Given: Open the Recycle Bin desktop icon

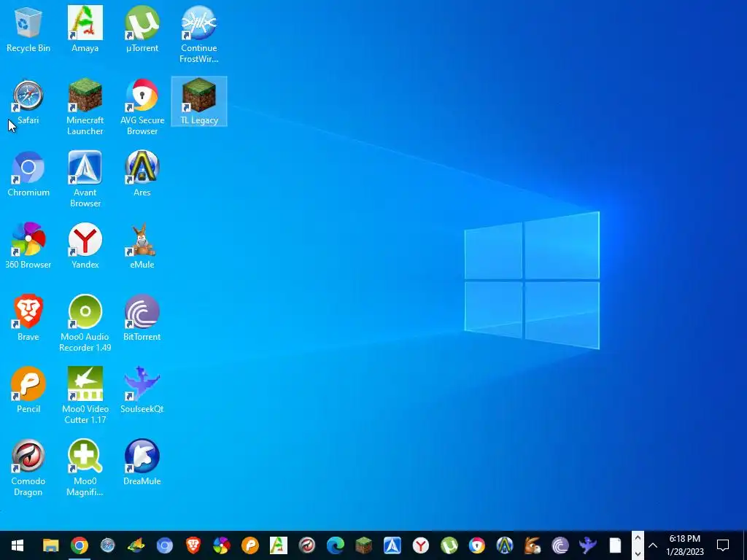Looking at the screenshot, I should click(28, 29).
